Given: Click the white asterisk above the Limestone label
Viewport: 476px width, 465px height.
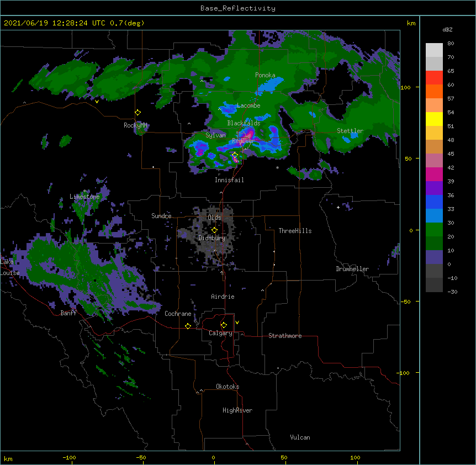Looking at the screenshot, I should pos(84,191).
